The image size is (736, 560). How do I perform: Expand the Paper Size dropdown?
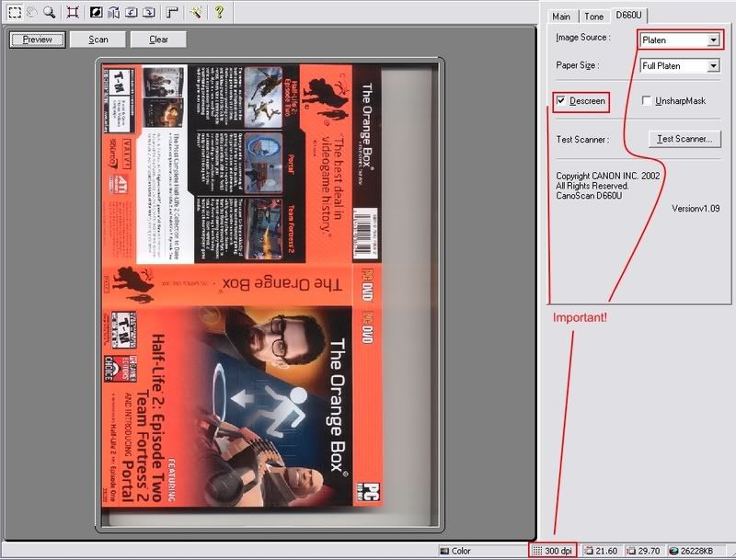pyautogui.click(x=713, y=66)
